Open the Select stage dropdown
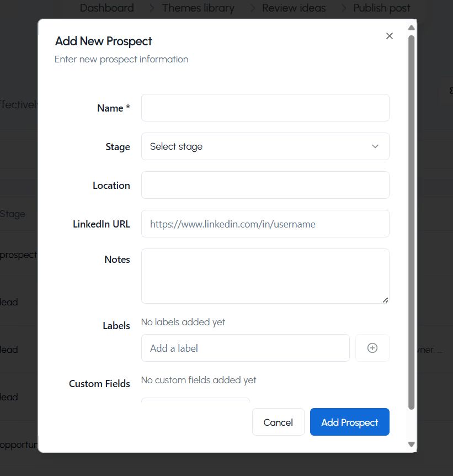The width and height of the screenshot is (453, 476). click(x=265, y=146)
